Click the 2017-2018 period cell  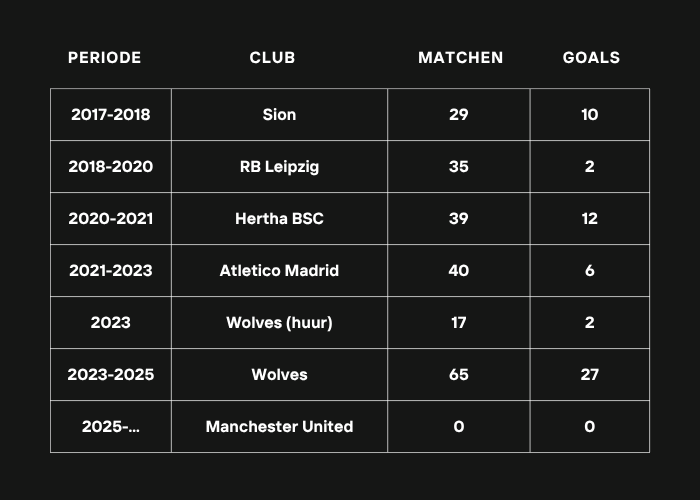click(x=111, y=115)
